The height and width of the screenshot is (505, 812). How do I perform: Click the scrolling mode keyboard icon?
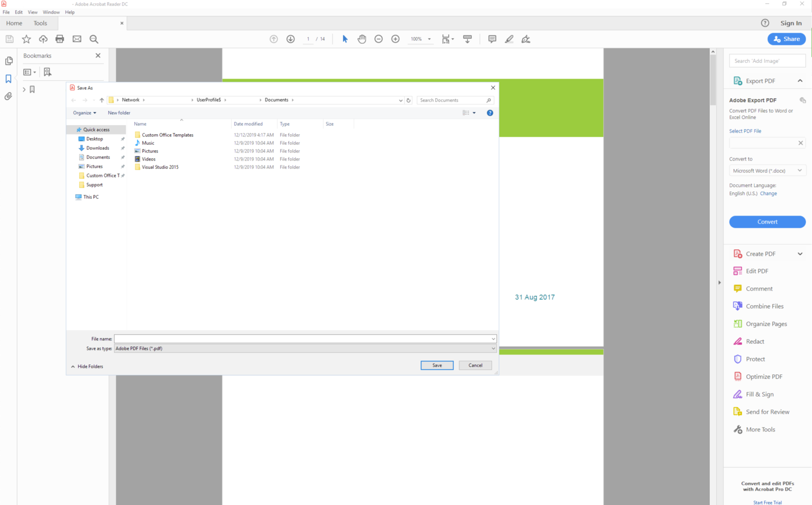(467, 39)
